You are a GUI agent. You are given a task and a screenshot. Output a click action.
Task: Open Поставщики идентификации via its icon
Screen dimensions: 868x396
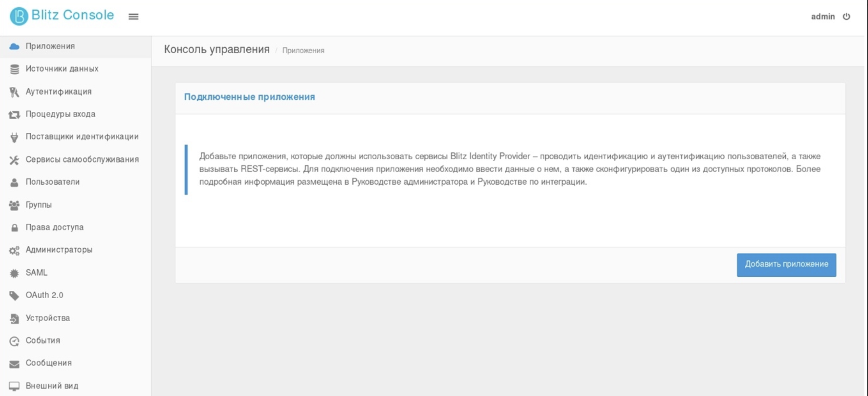click(x=15, y=137)
